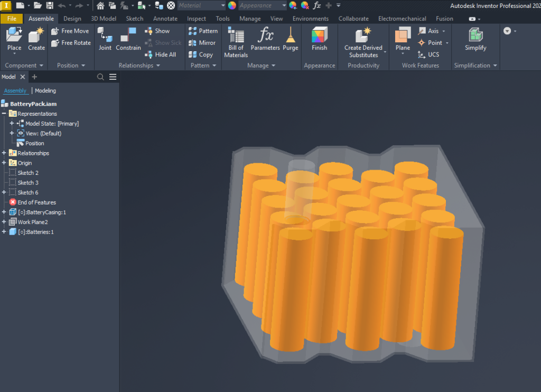Click Finish appearance color button
Image resolution: width=541 pixels, height=392 pixels.
(x=319, y=39)
